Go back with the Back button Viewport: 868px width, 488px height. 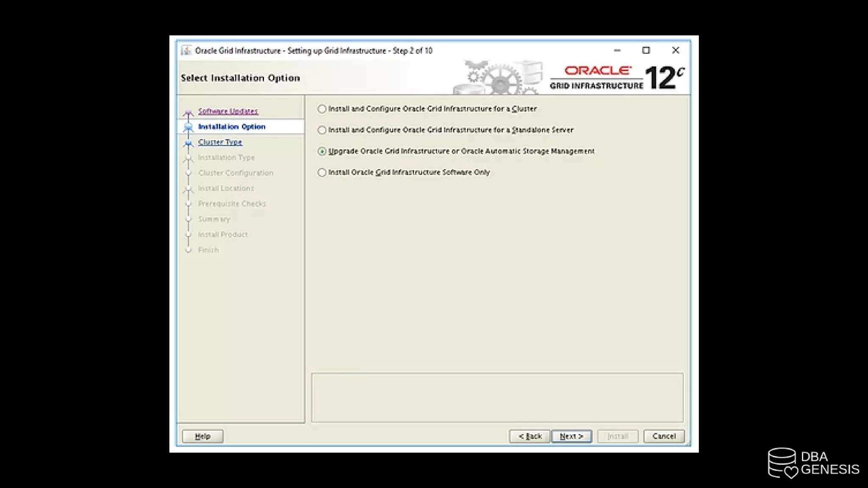530,436
